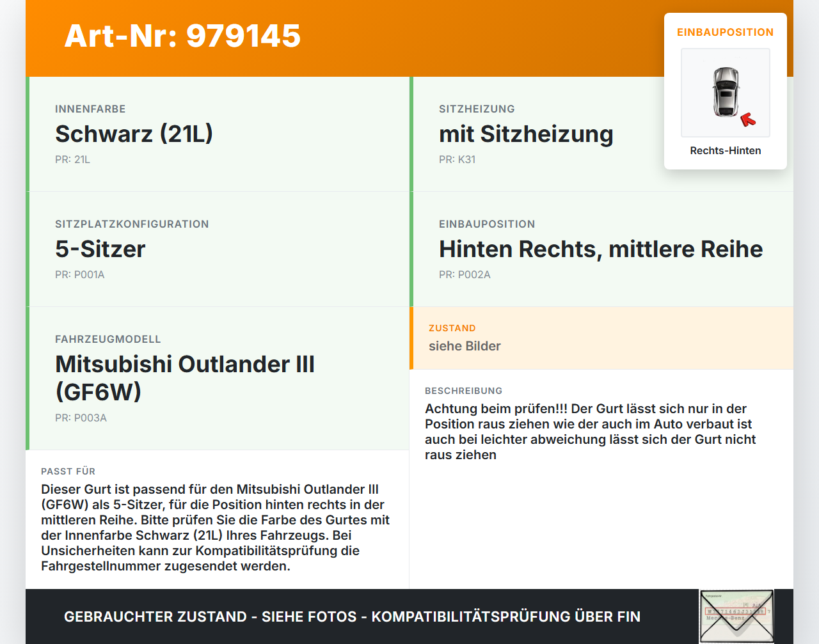Image resolution: width=819 pixels, height=644 pixels.
Task: Click the green checkmark bar beside Innenfarbe
Action: (27, 134)
